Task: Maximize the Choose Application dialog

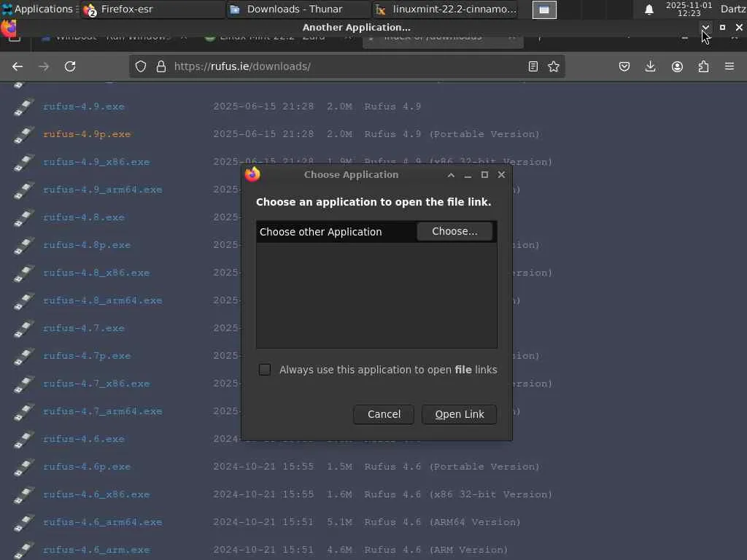Action: [484, 175]
